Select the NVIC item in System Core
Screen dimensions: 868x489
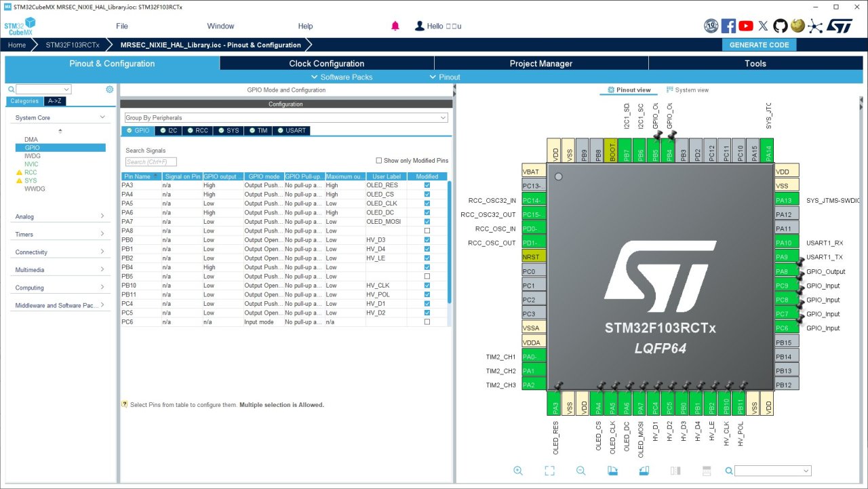click(x=32, y=164)
